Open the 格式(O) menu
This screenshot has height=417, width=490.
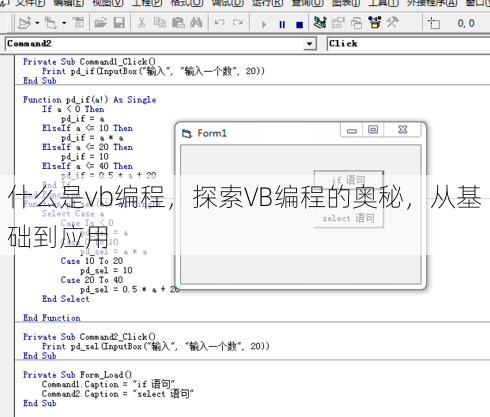pos(187,3)
